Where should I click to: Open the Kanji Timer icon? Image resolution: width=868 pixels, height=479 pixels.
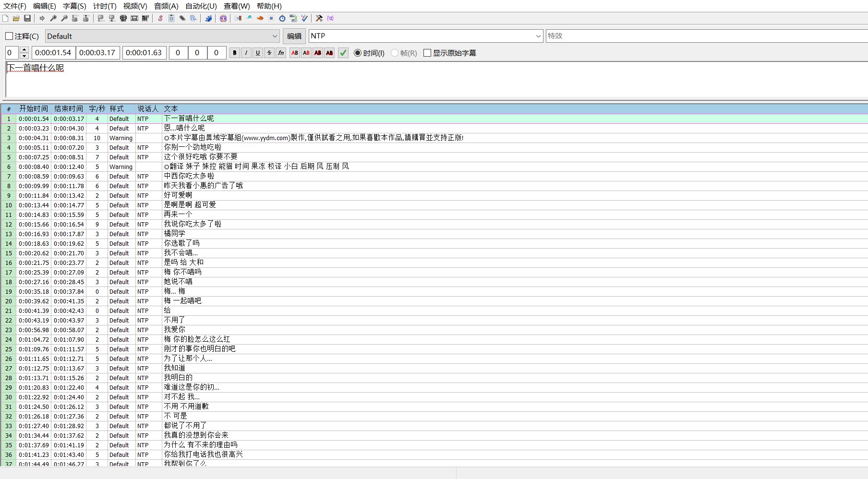point(293,18)
